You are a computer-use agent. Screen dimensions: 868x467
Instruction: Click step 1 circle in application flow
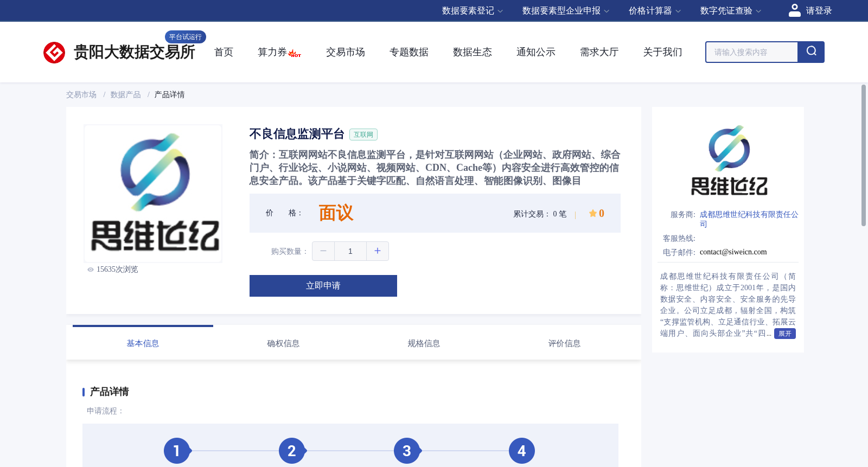coord(177,451)
